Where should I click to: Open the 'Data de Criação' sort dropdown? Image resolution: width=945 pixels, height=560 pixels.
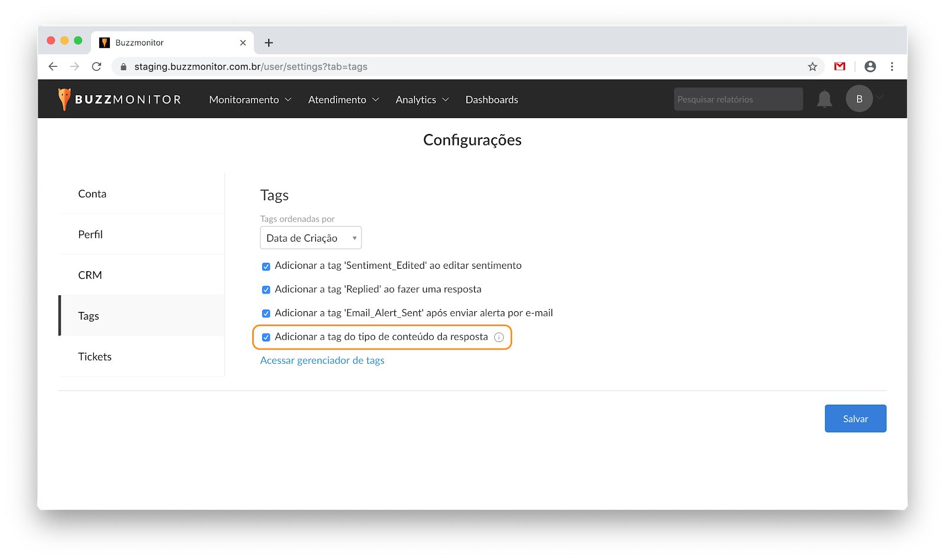311,238
